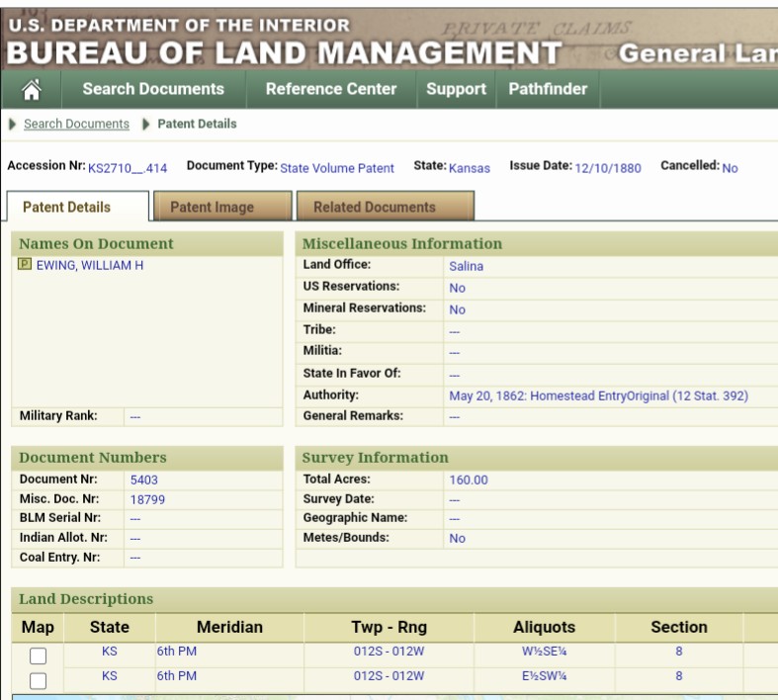Check the map box for W½SE¼ row
Viewport: 778px width, 700px height.
[38, 656]
